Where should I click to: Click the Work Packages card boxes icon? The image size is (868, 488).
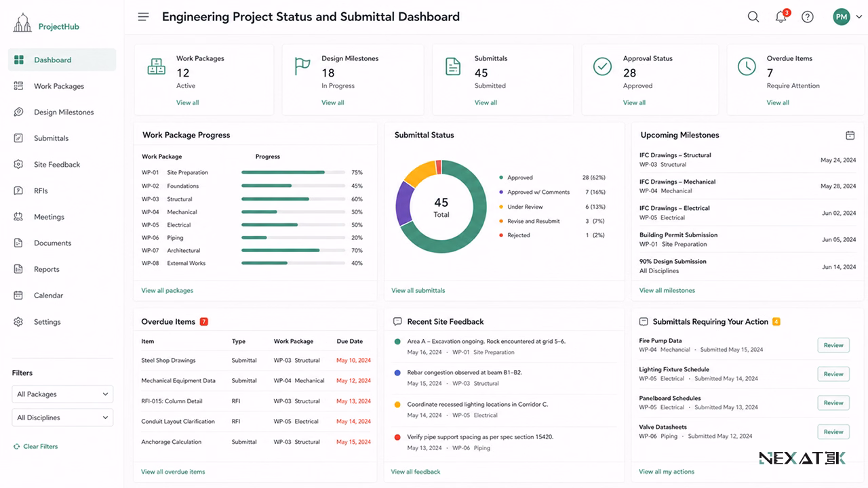[x=157, y=66]
